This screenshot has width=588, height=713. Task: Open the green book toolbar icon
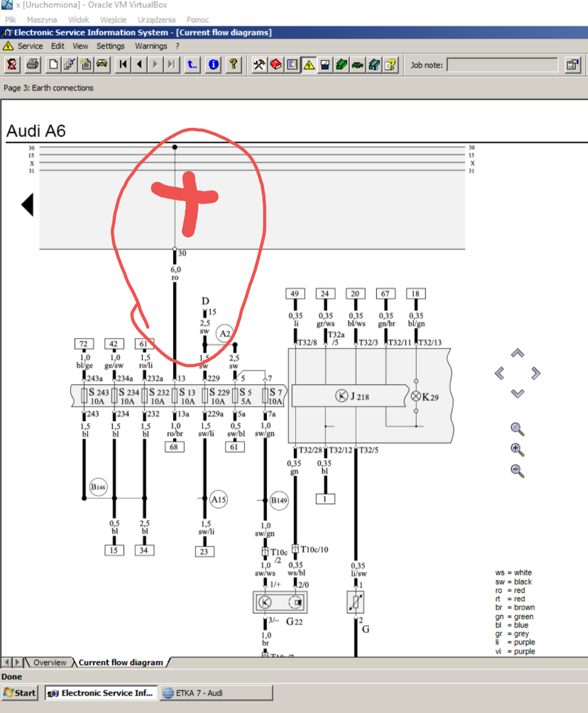(x=341, y=65)
